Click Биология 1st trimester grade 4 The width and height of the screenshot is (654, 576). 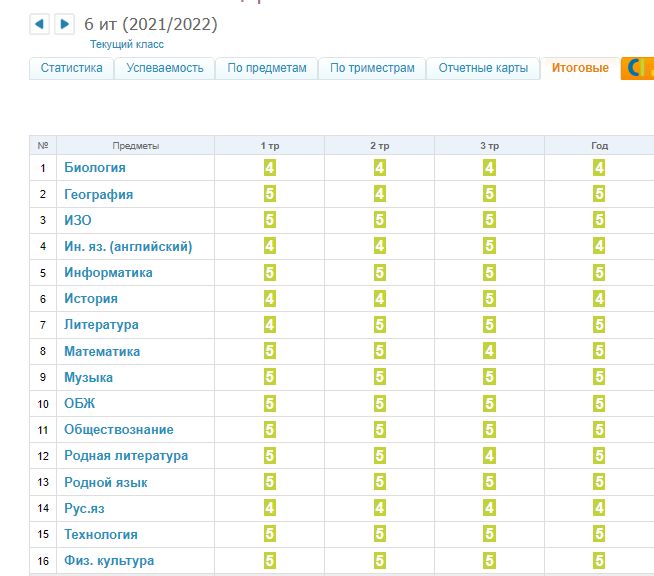pos(270,168)
